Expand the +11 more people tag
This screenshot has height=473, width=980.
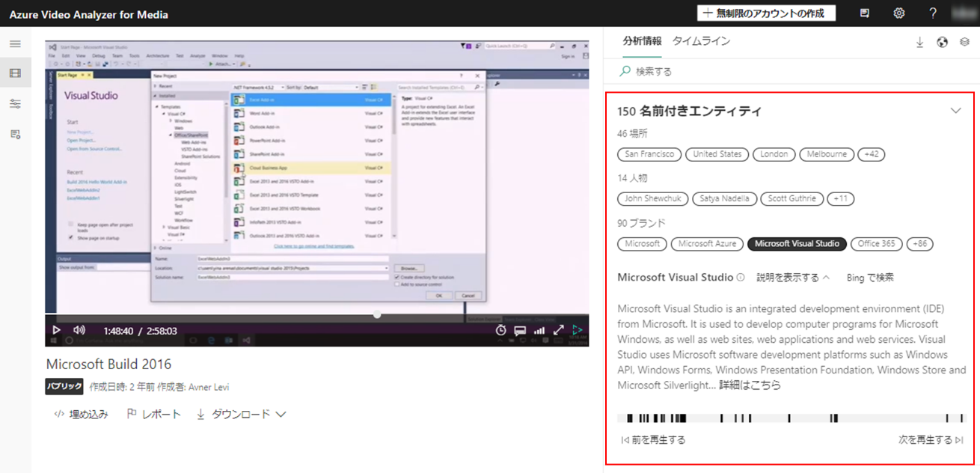pos(842,199)
